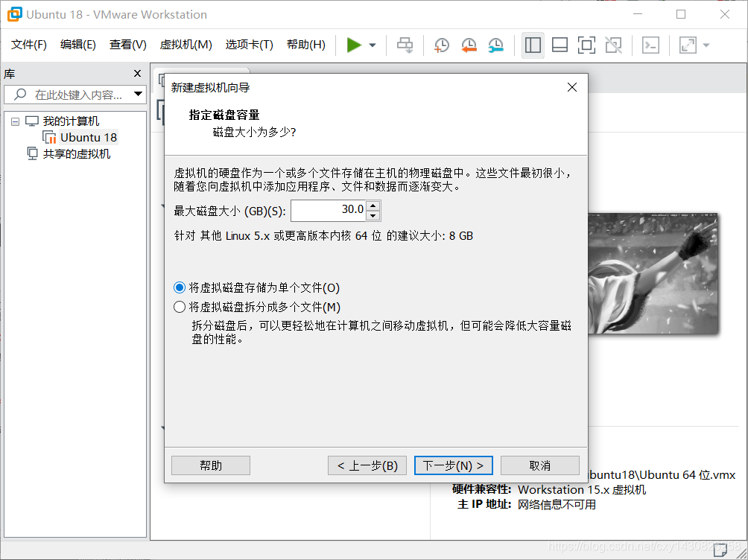This screenshot has height=560, width=748.
Task: Click the Unity mode toolbar icon
Action: (x=613, y=45)
